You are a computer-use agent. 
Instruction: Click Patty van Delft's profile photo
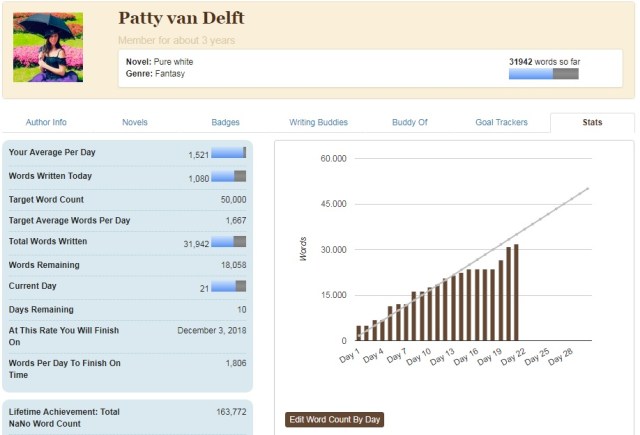[48, 47]
